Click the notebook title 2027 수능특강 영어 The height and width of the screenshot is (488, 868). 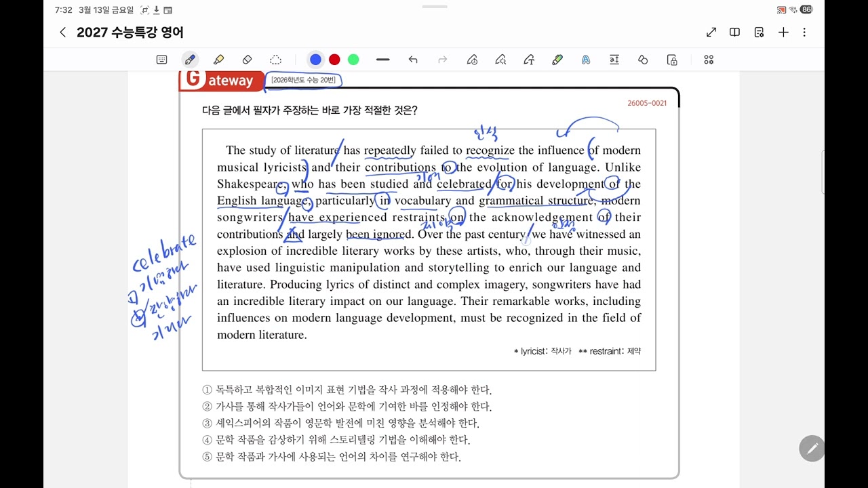tap(130, 33)
